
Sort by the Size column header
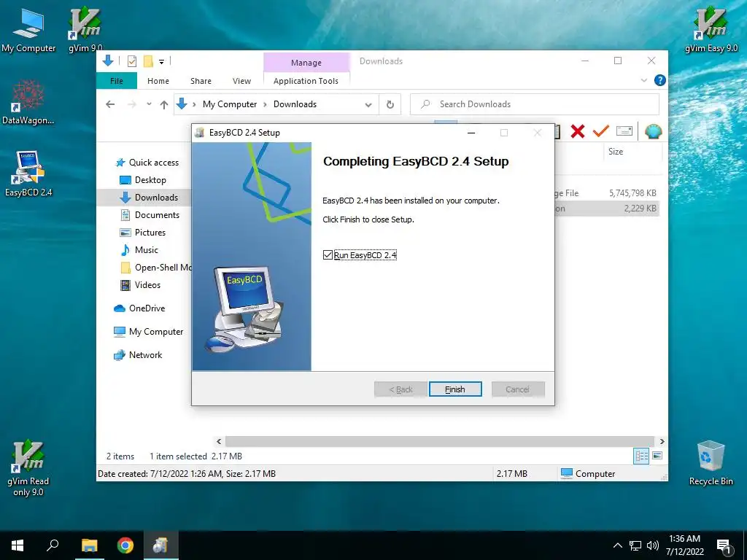[632, 152]
